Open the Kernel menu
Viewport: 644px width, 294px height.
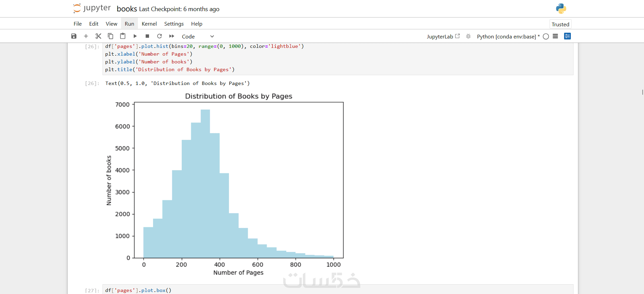(149, 24)
